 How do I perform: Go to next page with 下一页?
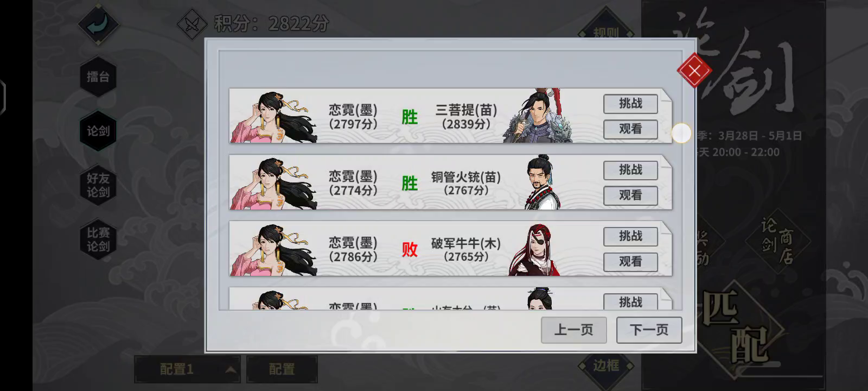[649, 330]
